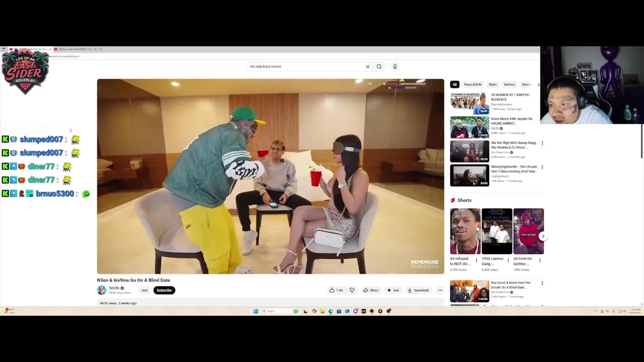Clear the YouTube search box text
This screenshot has width=644, height=362.
368,66
